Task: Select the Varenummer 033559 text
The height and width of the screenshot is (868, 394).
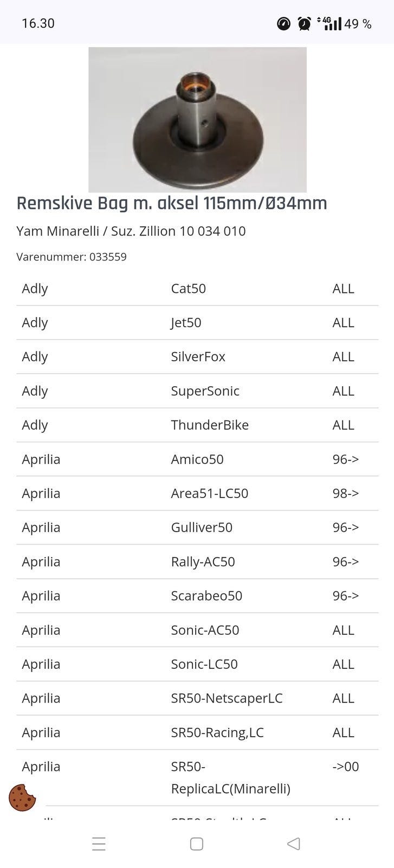Action: tap(72, 257)
